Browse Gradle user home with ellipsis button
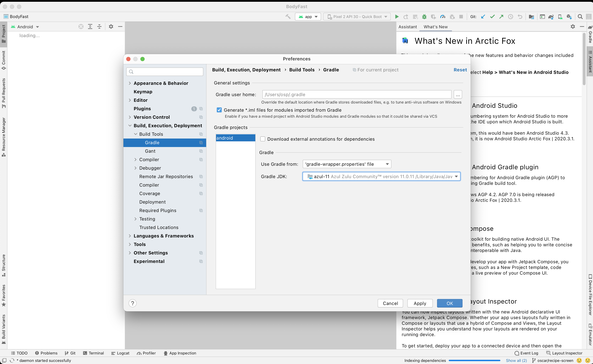The image size is (593, 364). pos(458,94)
